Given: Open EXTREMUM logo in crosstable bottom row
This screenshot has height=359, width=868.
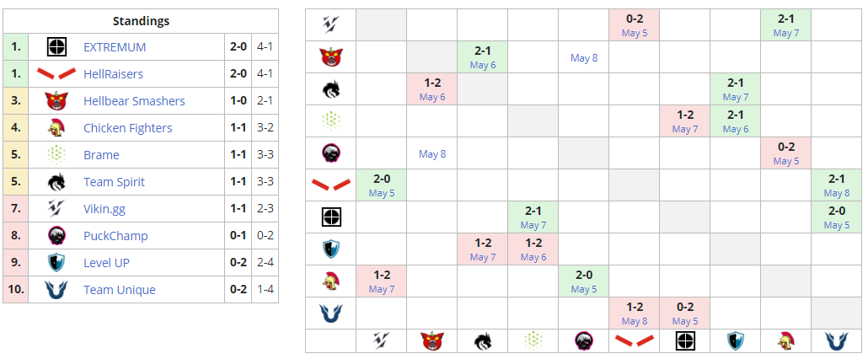Looking at the screenshot, I should pyautogui.click(x=684, y=340).
